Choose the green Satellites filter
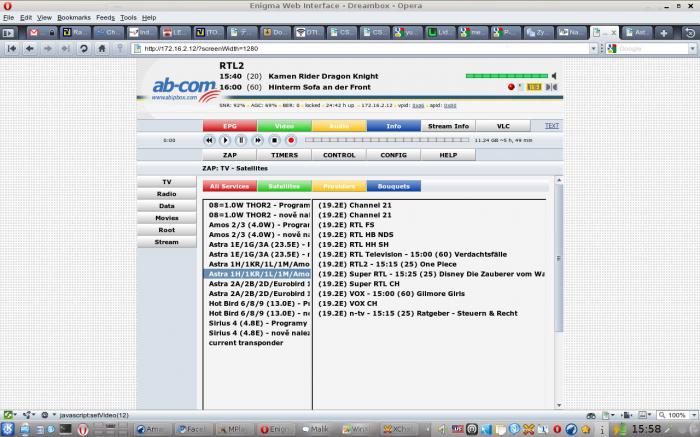This screenshot has width=700, height=437. click(x=284, y=186)
